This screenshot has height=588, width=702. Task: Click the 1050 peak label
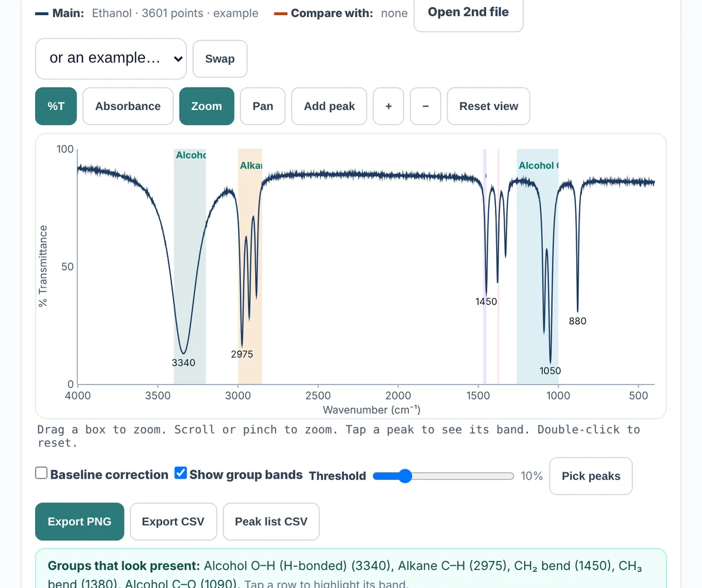[x=550, y=370]
